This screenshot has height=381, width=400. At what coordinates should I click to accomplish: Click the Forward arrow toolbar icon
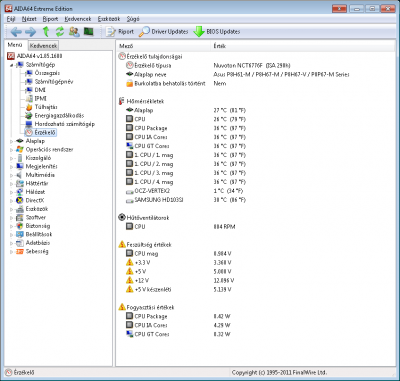click(31, 32)
